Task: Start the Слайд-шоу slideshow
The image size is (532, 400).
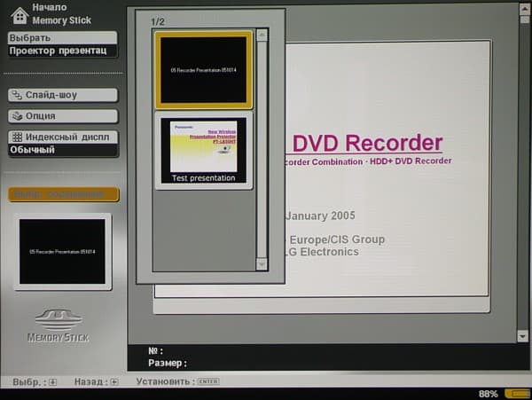Action: click(x=63, y=95)
